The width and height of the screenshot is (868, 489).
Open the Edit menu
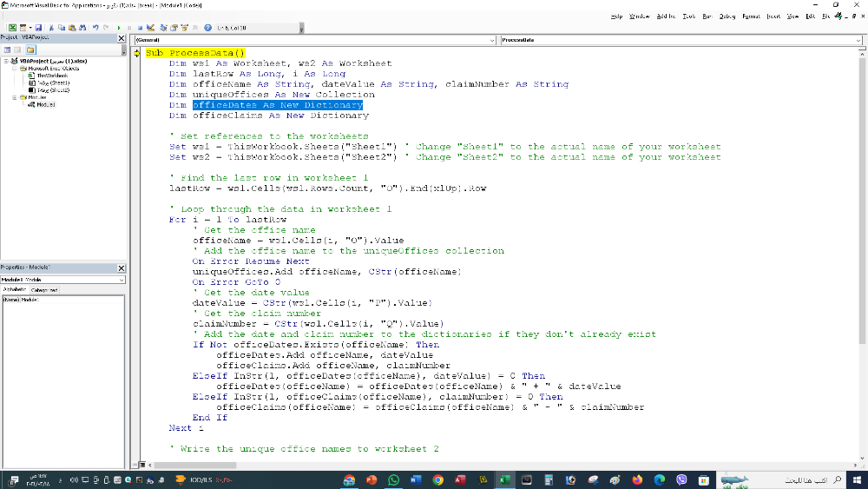pyautogui.click(x=811, y=17)
